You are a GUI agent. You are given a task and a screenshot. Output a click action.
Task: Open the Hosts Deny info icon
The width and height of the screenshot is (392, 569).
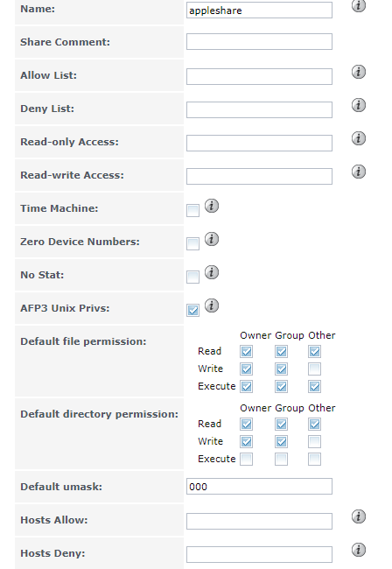click(x=358, y=550)
